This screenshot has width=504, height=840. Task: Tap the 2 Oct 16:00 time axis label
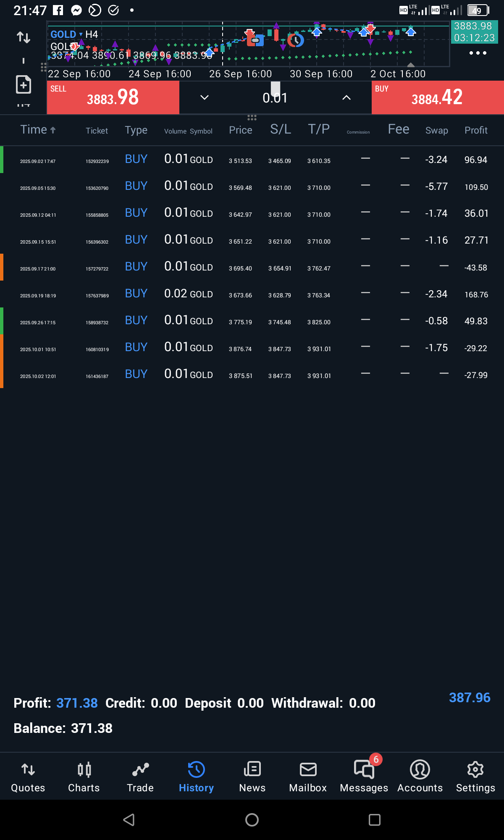[398, 74]
